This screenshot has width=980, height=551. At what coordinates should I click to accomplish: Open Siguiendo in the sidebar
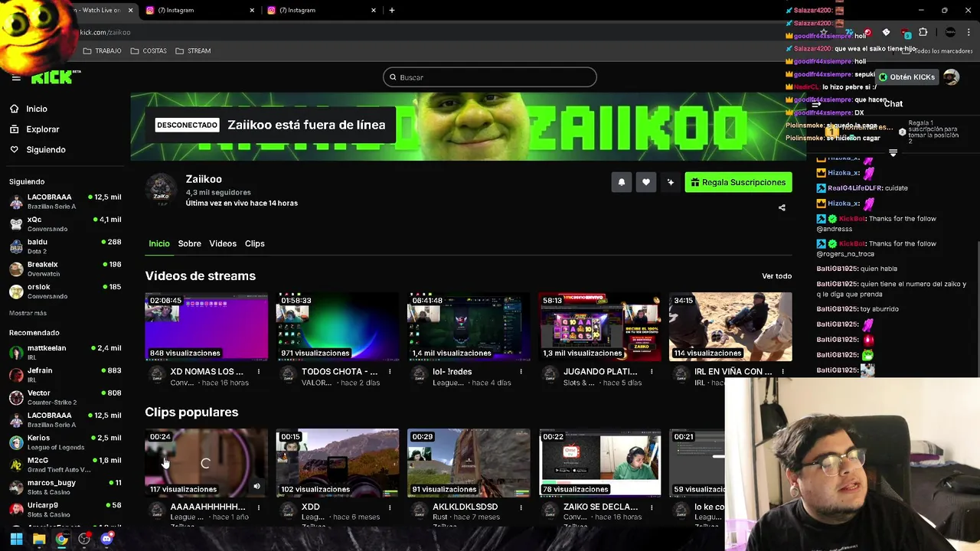coord(38,149)
